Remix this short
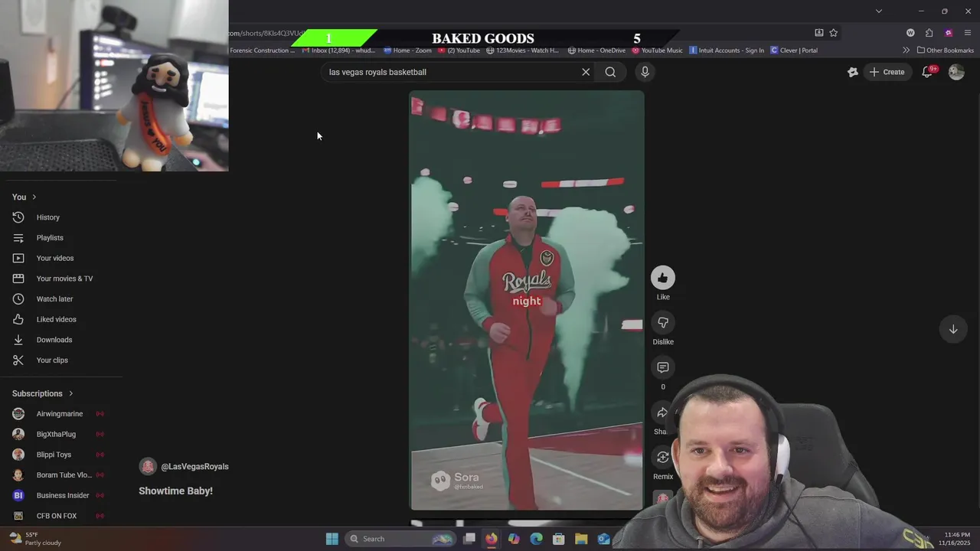The height and width of the screenshot is (551, 980). coord(663,458)
